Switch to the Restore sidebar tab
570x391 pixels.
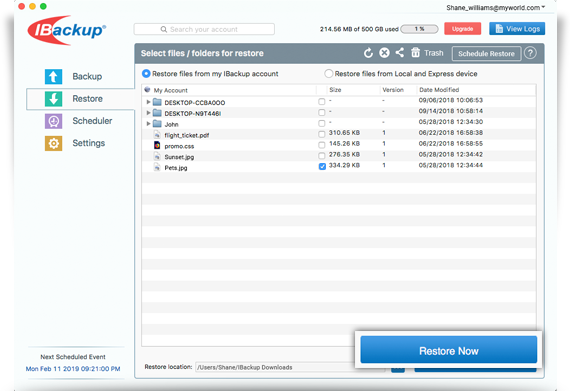click(80, 99)
